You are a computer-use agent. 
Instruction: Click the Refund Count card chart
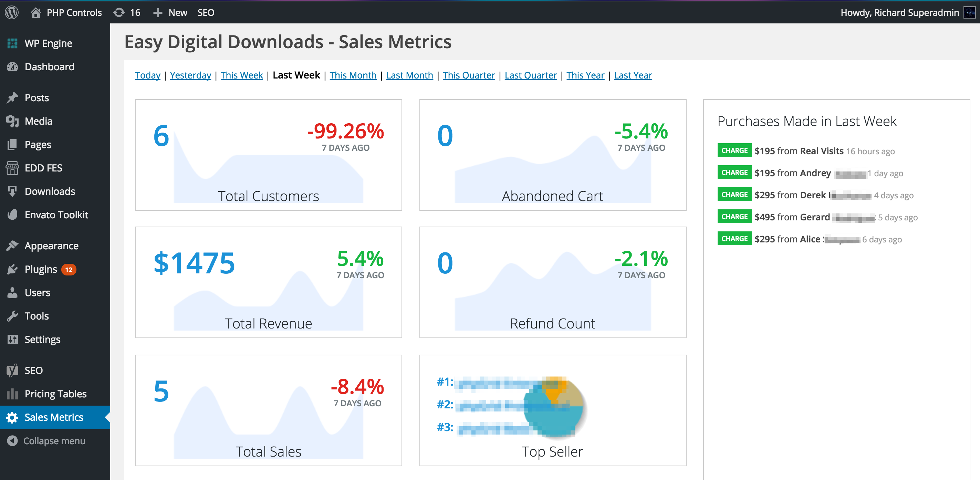552,291
